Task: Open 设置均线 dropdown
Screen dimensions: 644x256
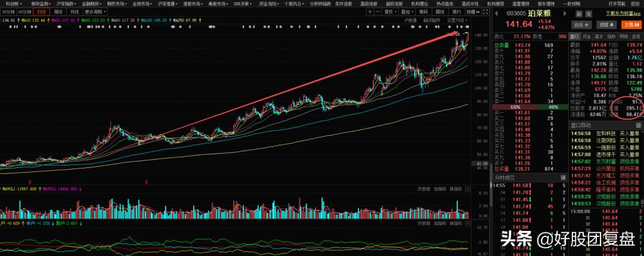Action: pyautogui.click(x=457, y=20)
